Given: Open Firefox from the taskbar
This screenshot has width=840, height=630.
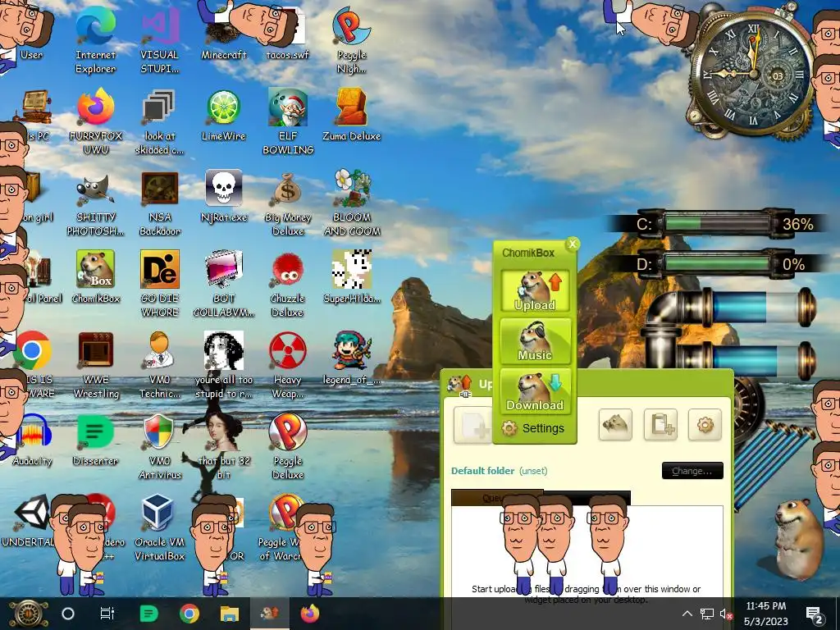Looking at the screenshot, I should 309,614.
